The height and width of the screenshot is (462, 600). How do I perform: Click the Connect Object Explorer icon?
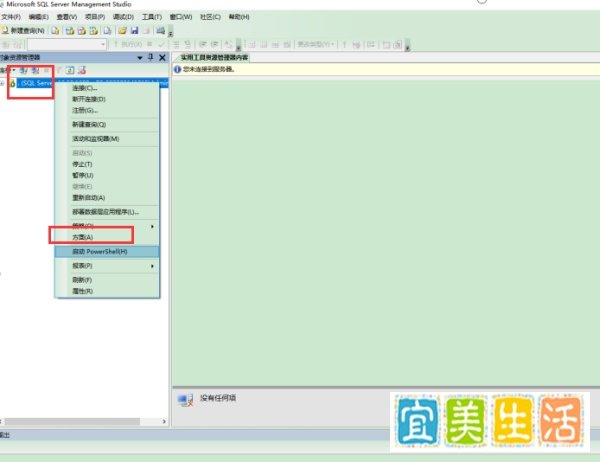pyautogui.click(x=24, y=70)
